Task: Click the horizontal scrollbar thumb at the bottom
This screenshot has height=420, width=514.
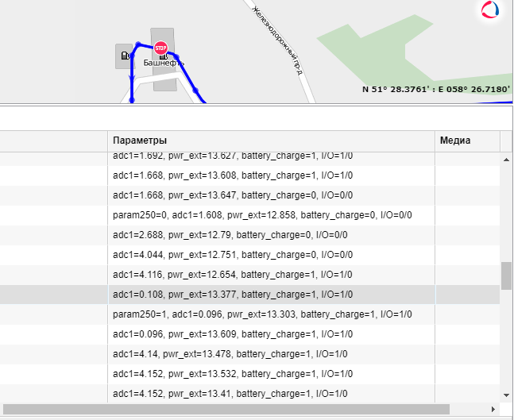Action: point(226,410)
